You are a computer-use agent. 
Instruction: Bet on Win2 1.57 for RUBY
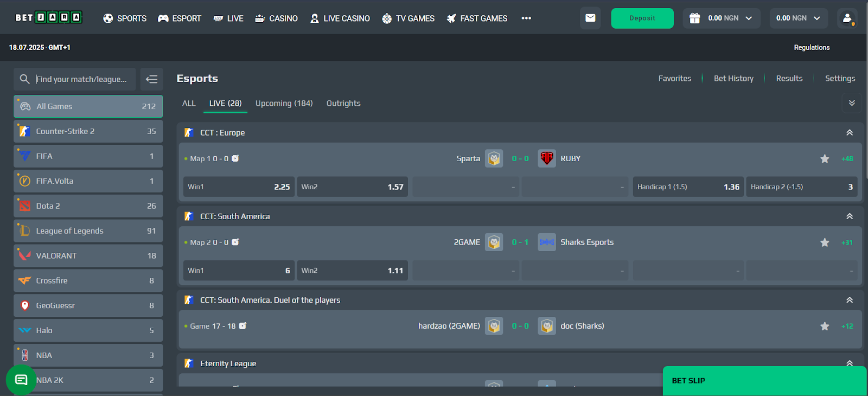coord(352,187)
